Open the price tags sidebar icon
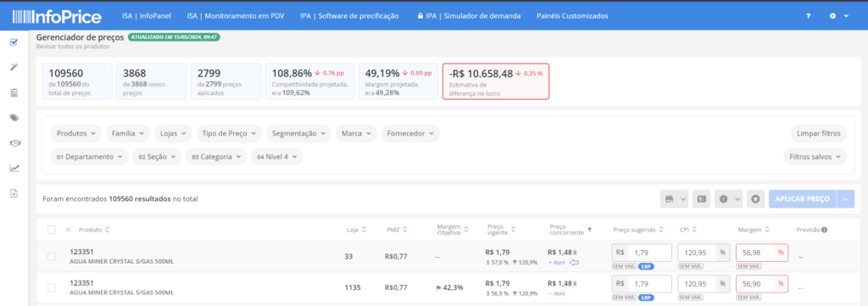Image resolution: width=868 pixels, height=306 pixels. 14,117
